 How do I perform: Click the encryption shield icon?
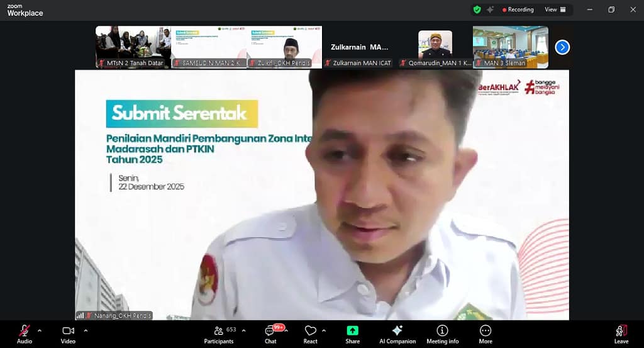[x=477, y=9]
